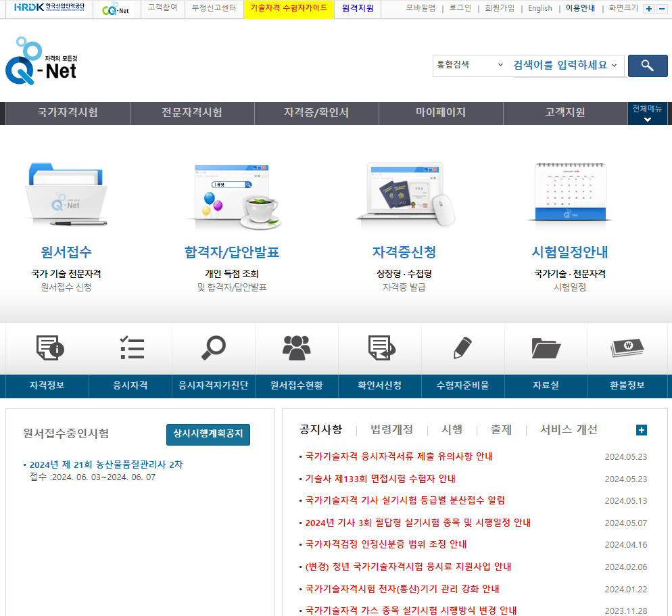Screen dimensions: 672x616
Task: Click the 환불정보 money icon
Action: click(629, 348)
